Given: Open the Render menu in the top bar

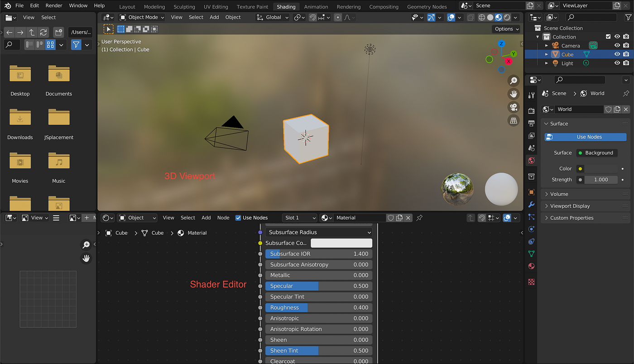Looking at the screenshot, I should click(53, 5).
